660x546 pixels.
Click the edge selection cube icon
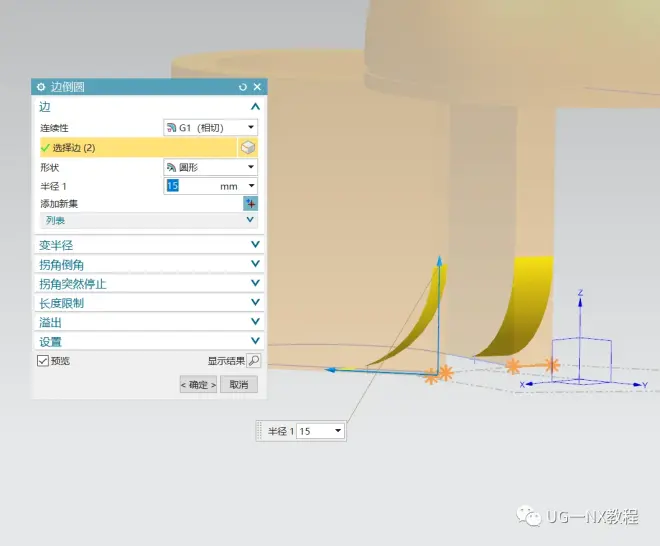[247, 147]
